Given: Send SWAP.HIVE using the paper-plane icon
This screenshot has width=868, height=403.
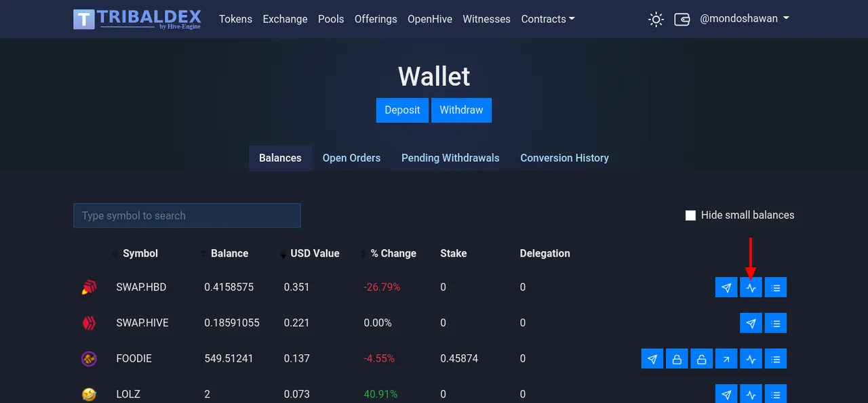Looking at the screenshot, I should [x=751, y=323].
